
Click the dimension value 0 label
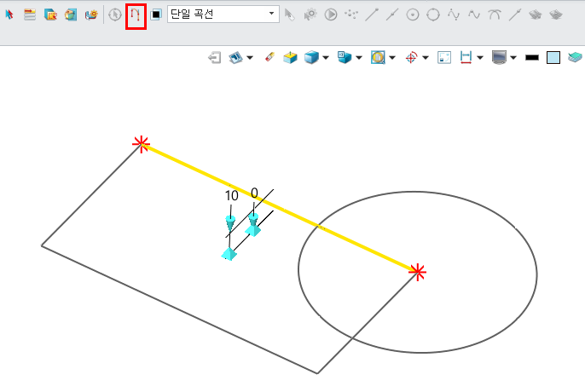(x=254, y=193)
